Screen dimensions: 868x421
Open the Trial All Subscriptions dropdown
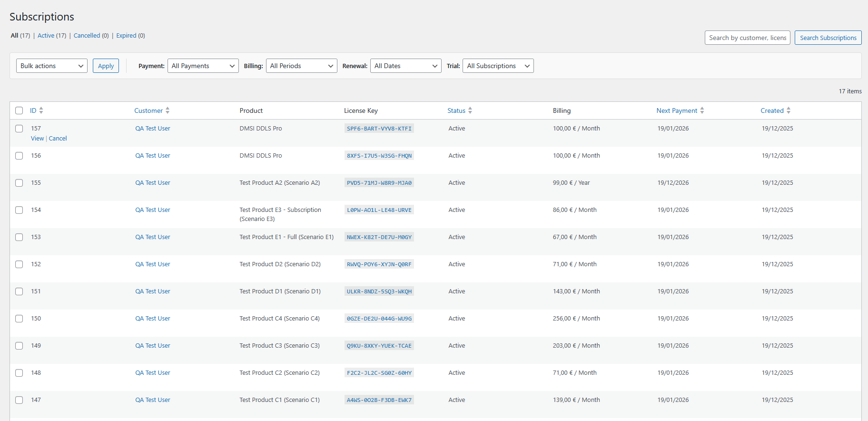pyautogui.click(x=498, y=66)
